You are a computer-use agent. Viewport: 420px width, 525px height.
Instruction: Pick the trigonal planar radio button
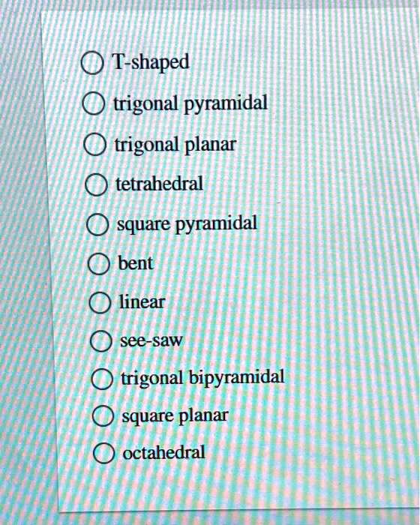[x=94, y=145]
